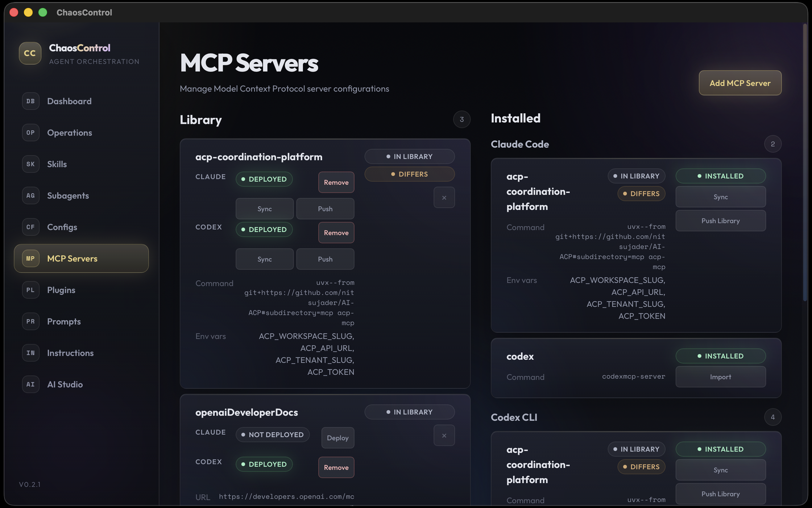Dismiss library acp-coordination-platform with its X icon

pyautogui.click(x=444, y=198)
